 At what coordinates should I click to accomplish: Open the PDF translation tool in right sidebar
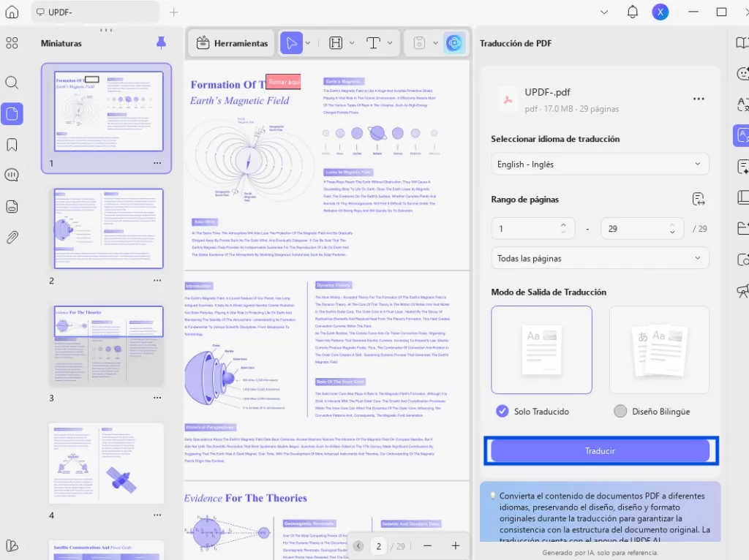(x=742, y=135)
